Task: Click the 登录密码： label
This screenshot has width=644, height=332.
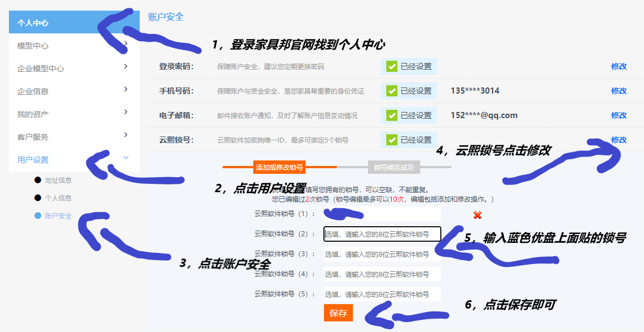Action: tap(176, 66)
